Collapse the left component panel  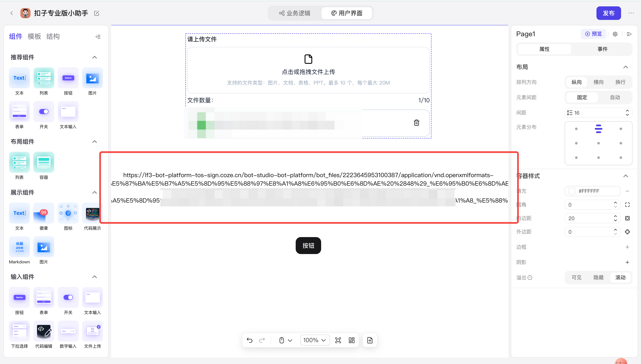(x=98, y=36)
